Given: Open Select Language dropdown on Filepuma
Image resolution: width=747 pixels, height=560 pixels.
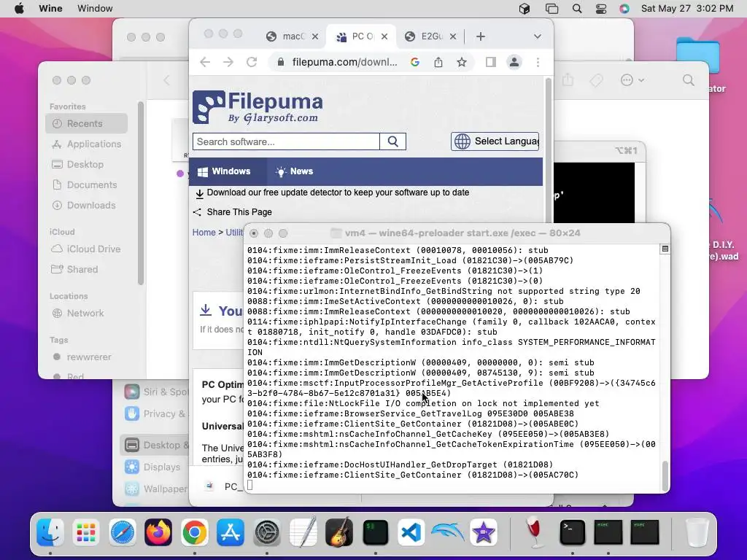Looking at the screenshot, I should (x=495, y=141).
